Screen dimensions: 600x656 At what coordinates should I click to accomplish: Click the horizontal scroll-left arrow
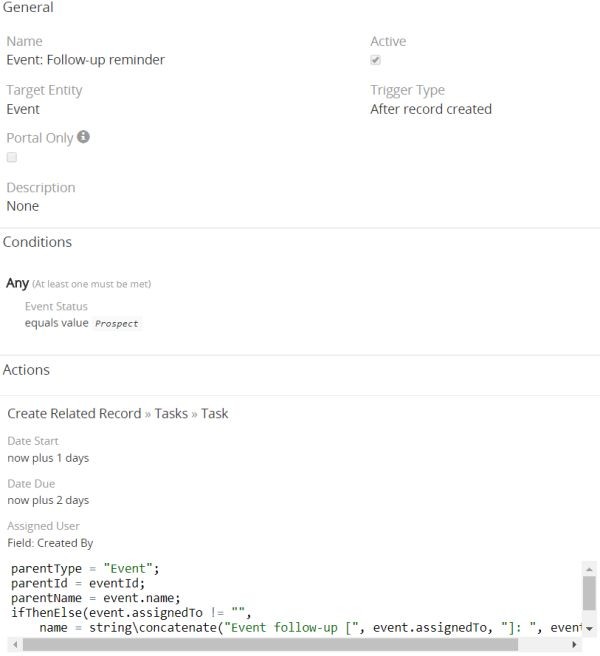click(x=11, y=645)
